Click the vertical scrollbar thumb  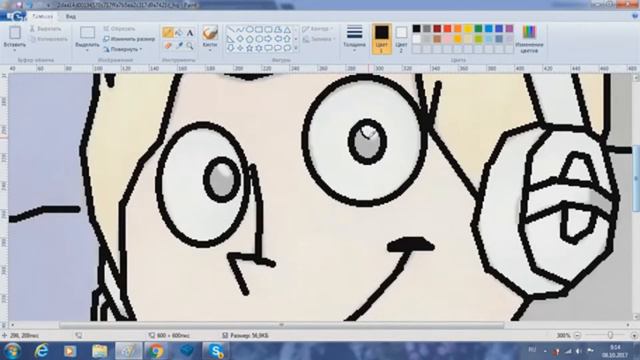point(636,178)
